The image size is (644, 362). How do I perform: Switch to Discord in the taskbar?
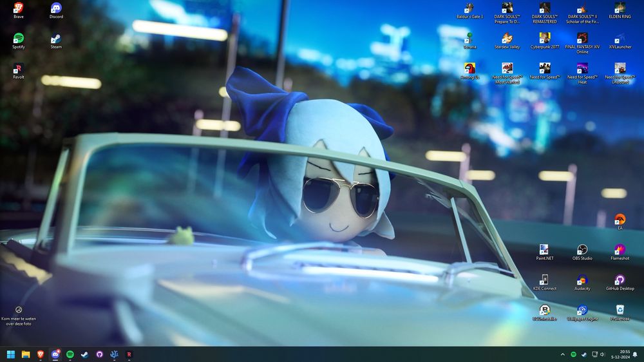(x=55, y=354)
